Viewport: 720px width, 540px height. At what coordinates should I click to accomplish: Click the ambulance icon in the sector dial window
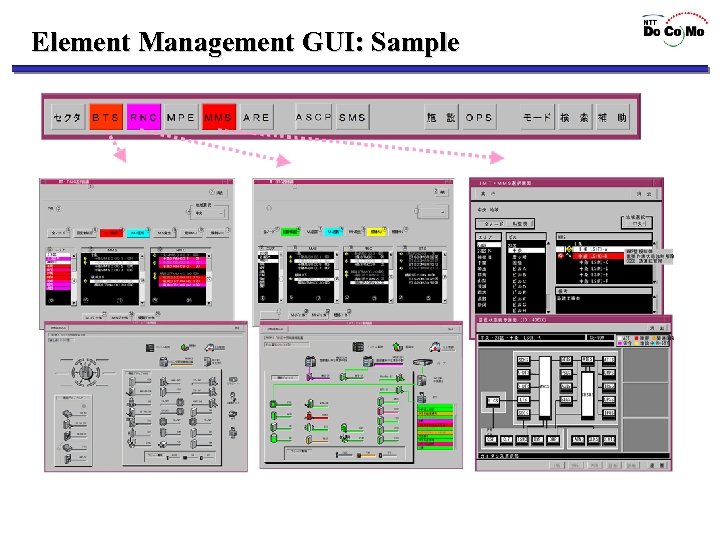(x=209, y=348)
